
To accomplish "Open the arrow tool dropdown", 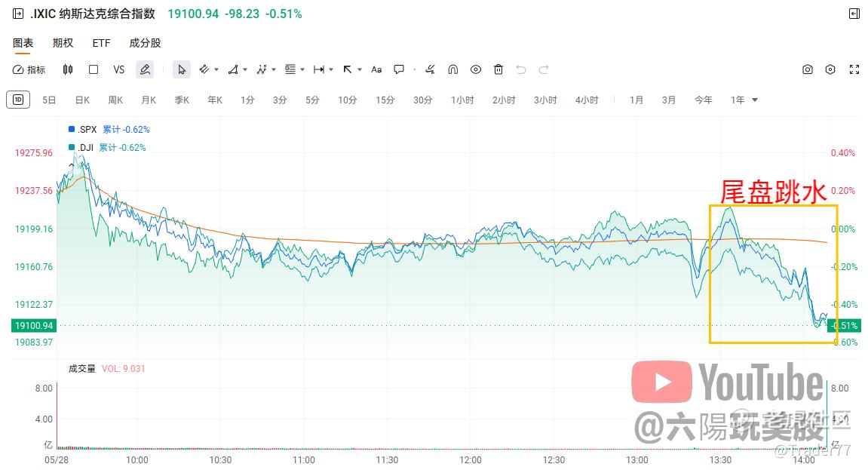I will (359, 69).
